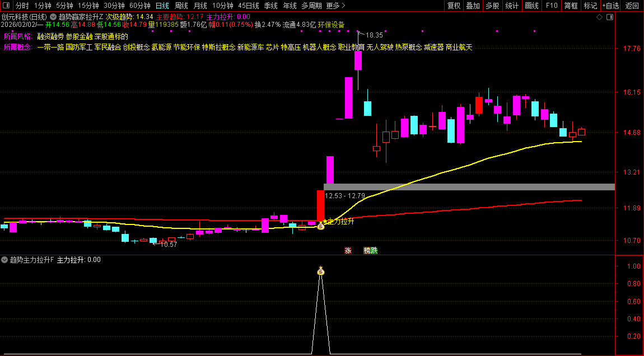Switch to 日线 daily chart
The width and height of the screenshot is (644, 356).
162,6
